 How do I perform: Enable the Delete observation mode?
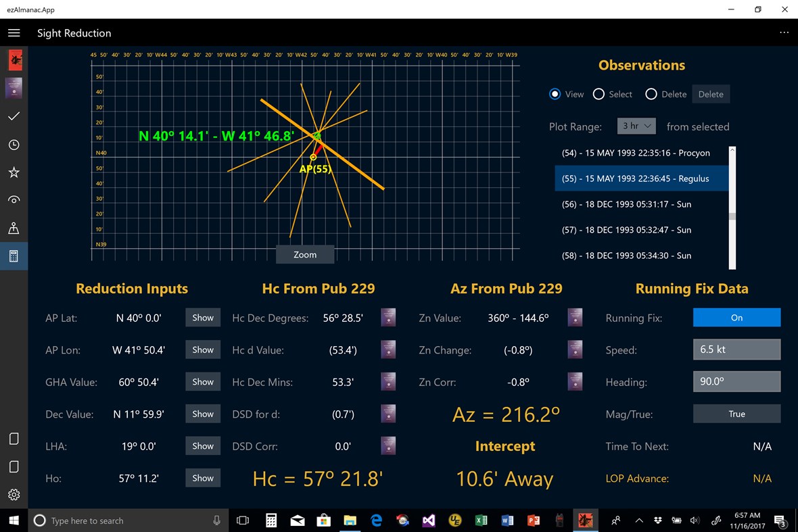point(651,94)
